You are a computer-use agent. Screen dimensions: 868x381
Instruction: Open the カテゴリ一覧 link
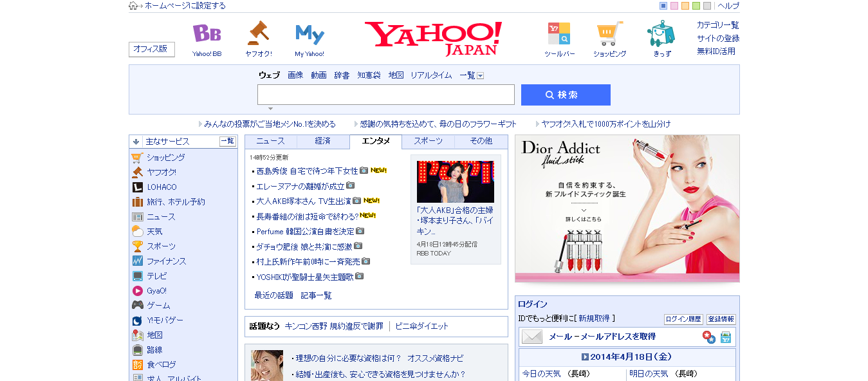tap(718, 25)
